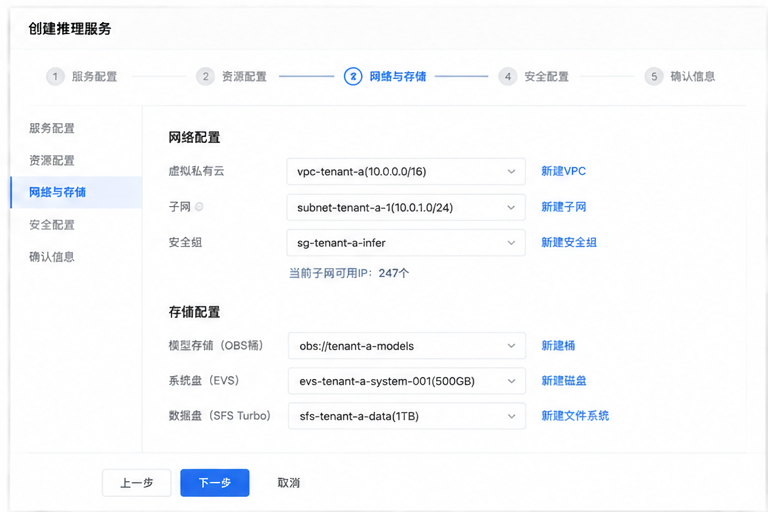768x512 pixels.
Task: Click the 安全组 field label
Action: click(x=185, y=242)
